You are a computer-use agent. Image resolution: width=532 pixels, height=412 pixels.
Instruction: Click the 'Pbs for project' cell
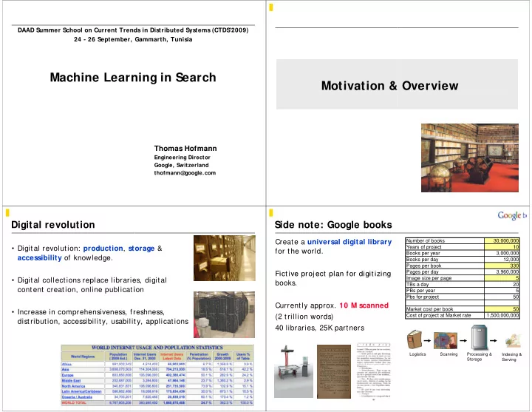[x=445, y=297]
